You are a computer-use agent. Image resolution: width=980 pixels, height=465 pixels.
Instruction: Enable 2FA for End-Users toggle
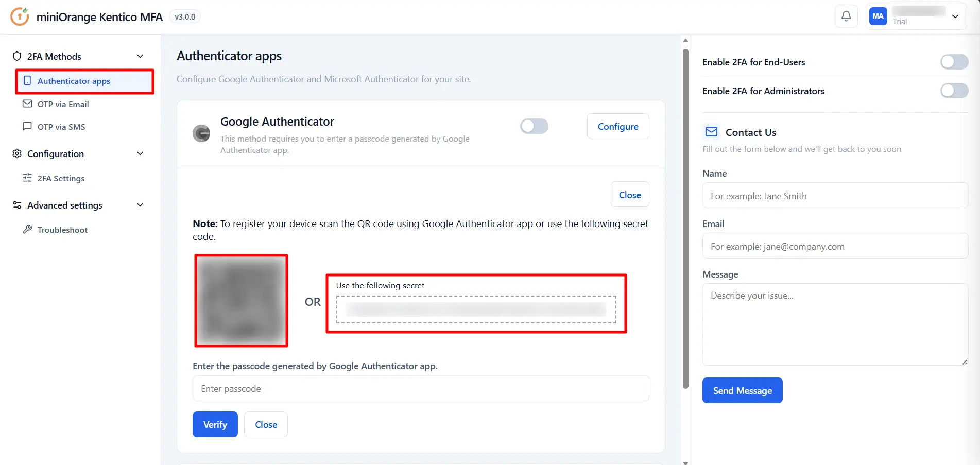point(954,62)
